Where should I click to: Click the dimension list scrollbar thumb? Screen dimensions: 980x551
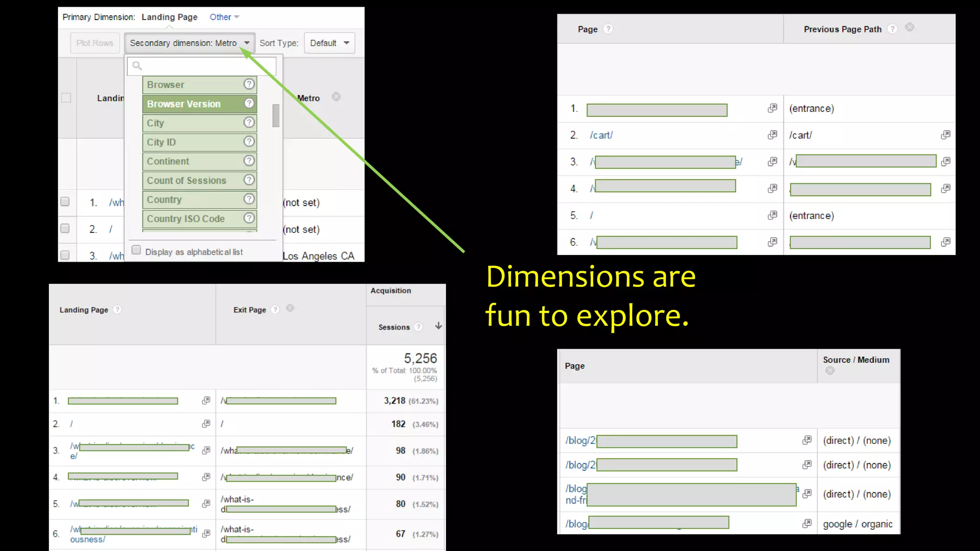276,115
